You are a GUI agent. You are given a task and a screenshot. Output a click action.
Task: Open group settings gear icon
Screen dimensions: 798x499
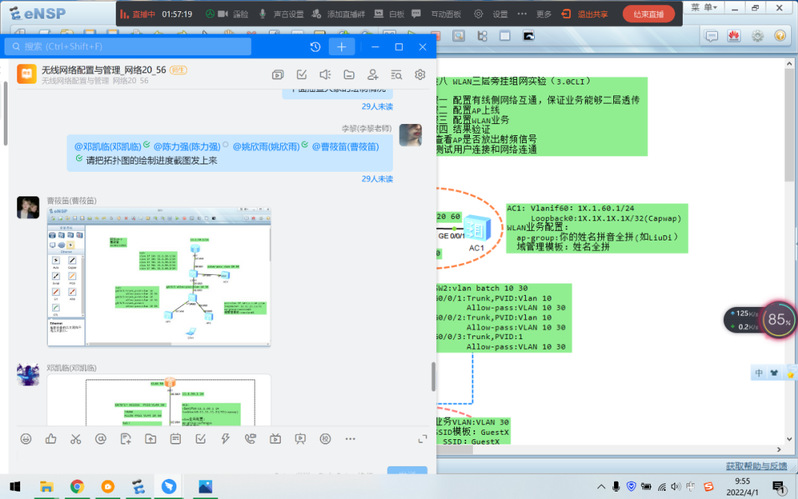coord(420,74)
